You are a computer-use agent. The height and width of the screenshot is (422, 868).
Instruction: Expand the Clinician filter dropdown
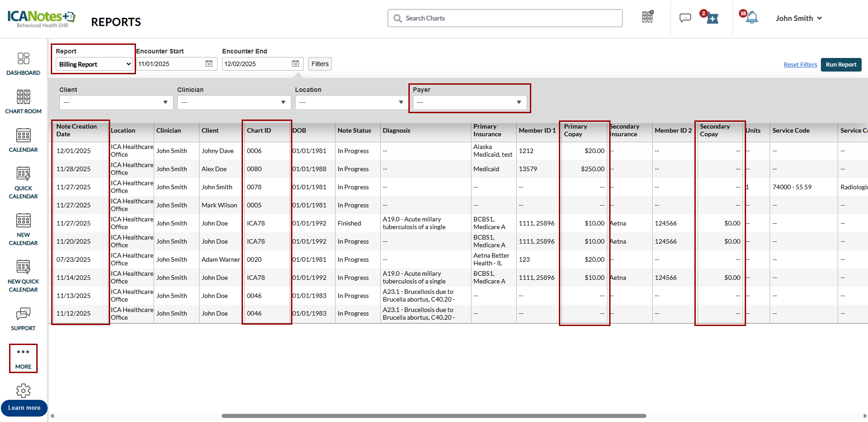point(234,102)
